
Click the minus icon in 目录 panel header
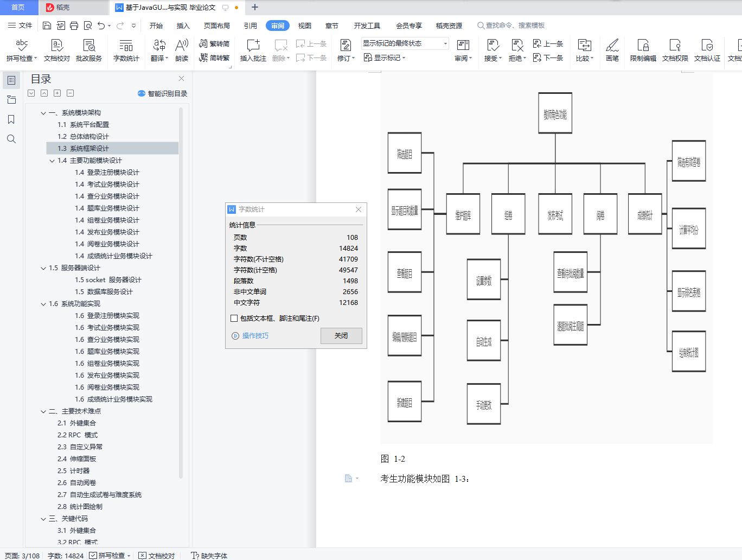71,93
